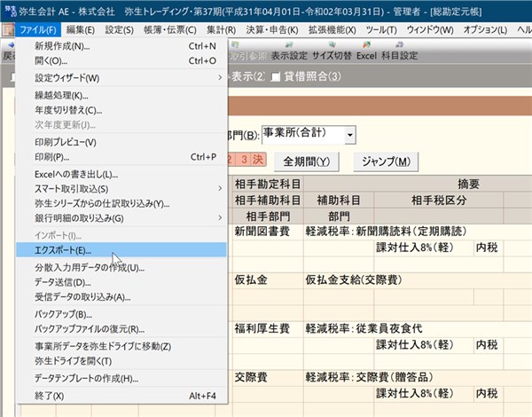Open the ツール(T) menu
532x417 pixels.
tap(381, 30)
